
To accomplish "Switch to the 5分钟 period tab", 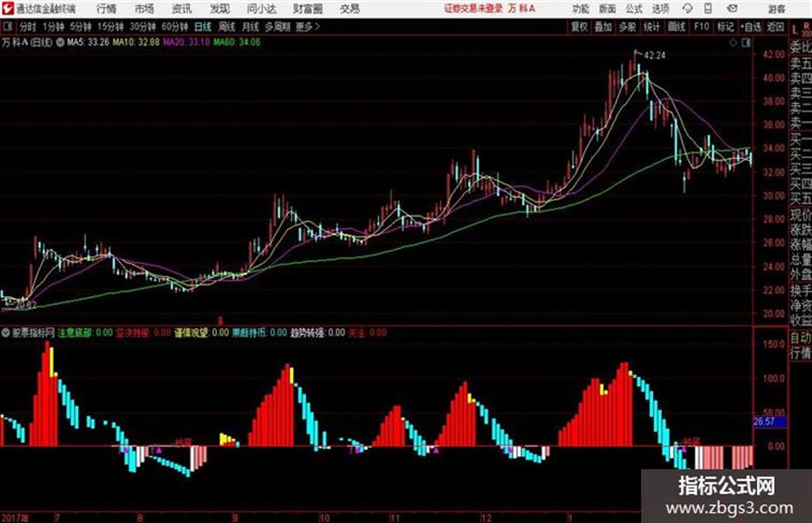I will 81,27.
